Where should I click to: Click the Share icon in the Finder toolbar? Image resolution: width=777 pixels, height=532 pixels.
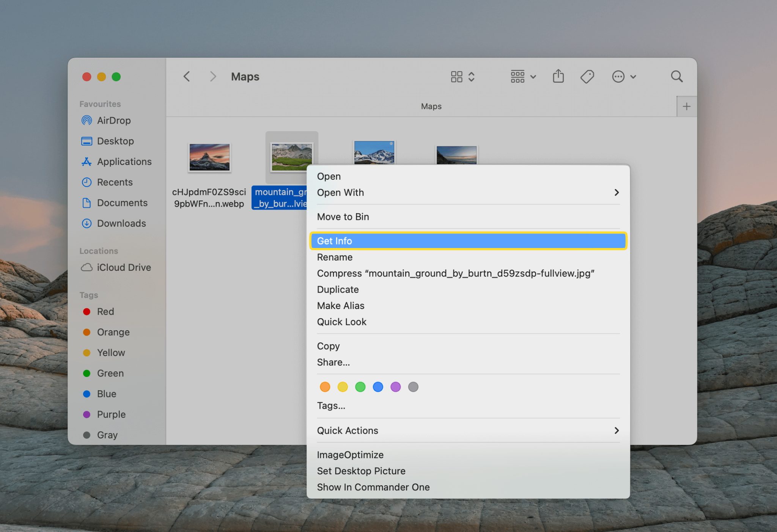coord(558,76)
